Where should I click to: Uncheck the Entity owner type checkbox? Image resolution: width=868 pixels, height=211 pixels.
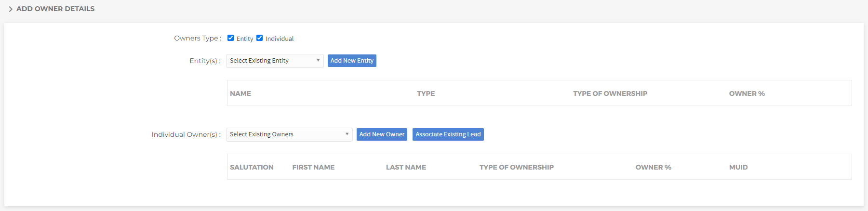(x=231, y=38)
